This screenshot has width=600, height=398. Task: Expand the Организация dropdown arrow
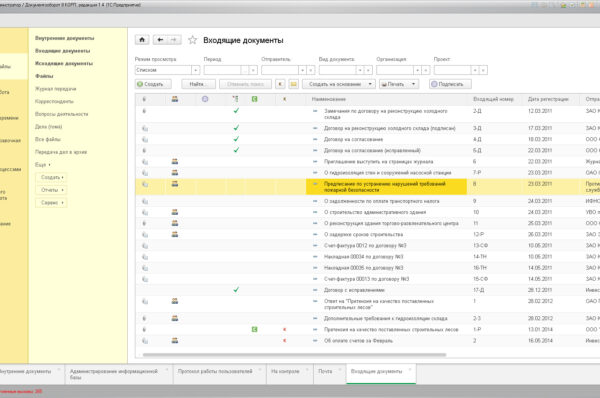[417, 70]
